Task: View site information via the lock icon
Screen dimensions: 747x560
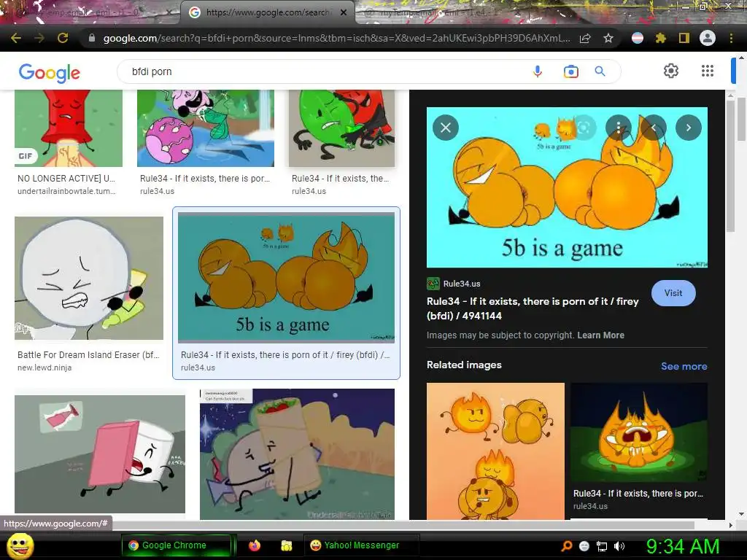Action: tap(92, 38)
